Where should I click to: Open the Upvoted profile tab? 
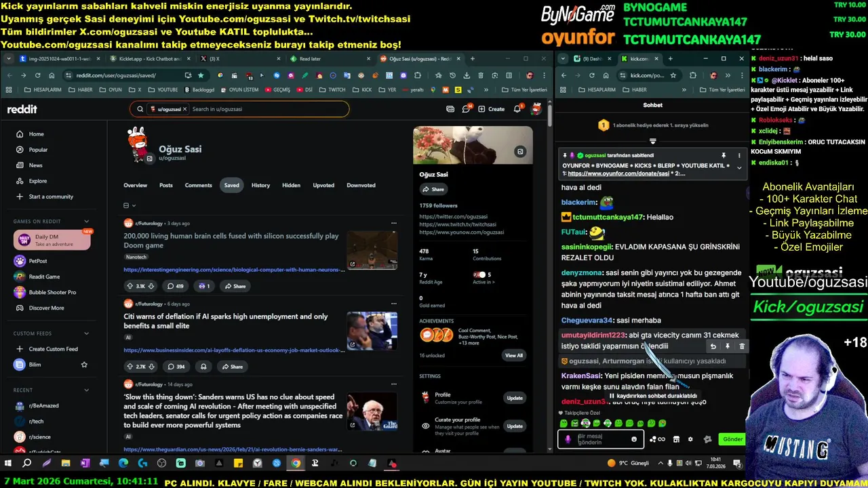pos(323,185)
